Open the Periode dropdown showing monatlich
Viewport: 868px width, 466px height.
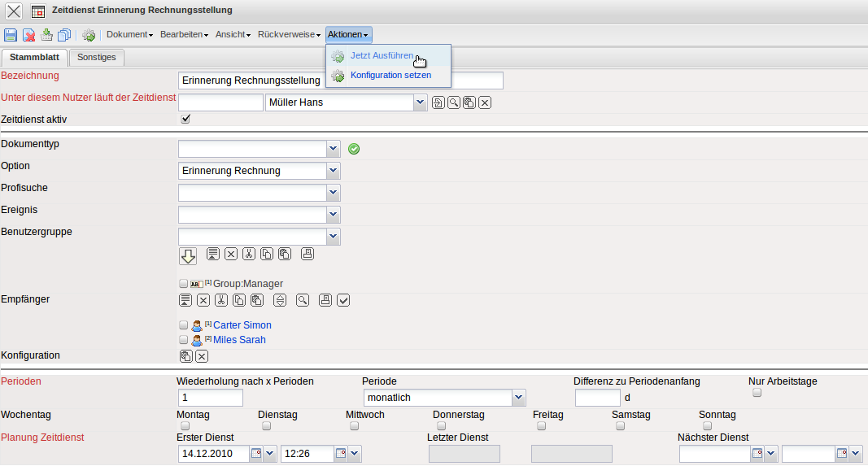click(x=518, y=398)
